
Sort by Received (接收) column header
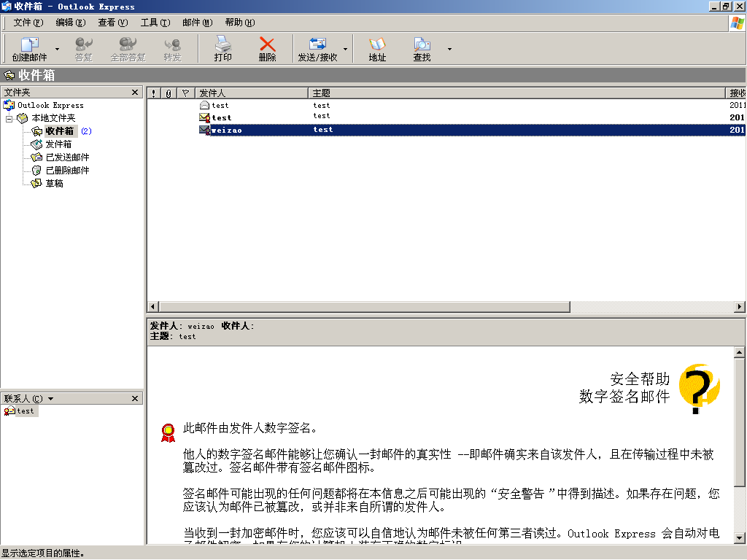[735, 93]
